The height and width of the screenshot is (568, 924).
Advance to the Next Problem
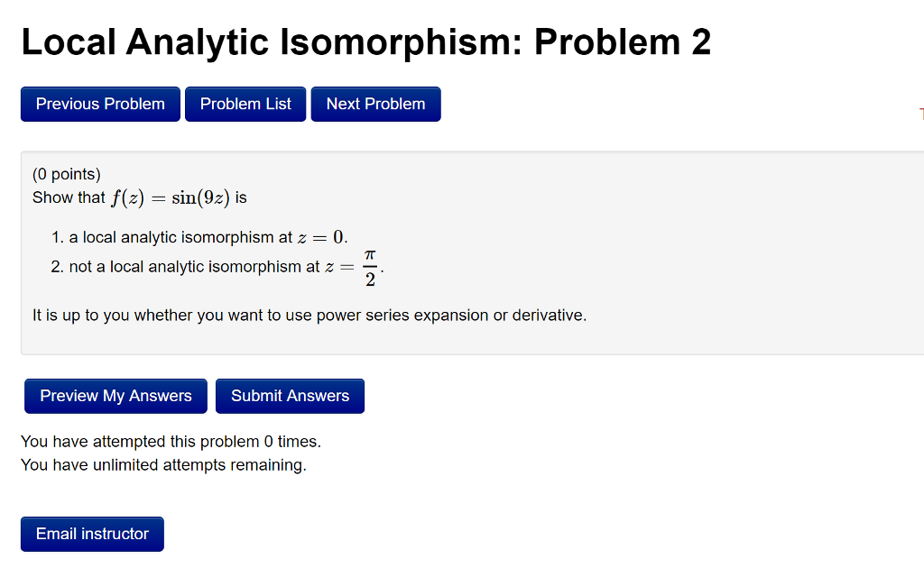375,104
